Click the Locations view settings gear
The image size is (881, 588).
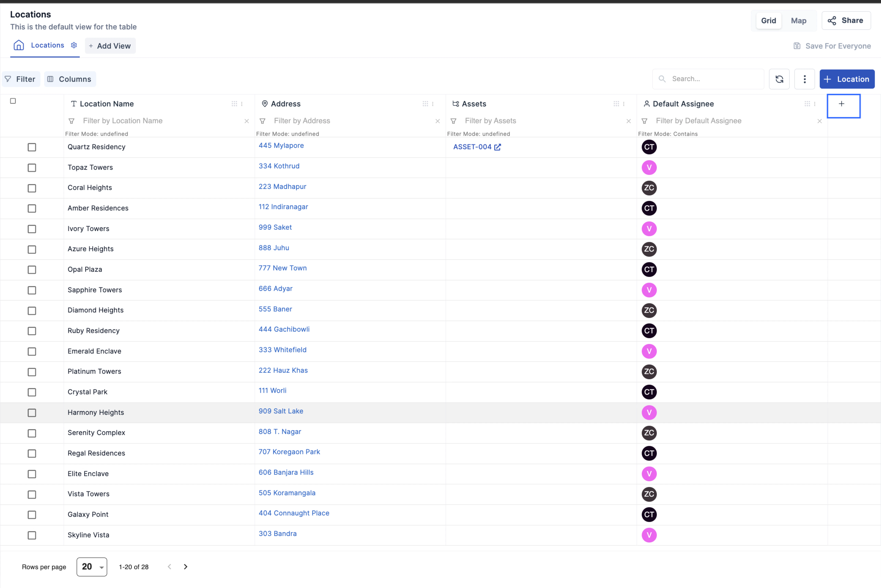[x=74, y=45]
